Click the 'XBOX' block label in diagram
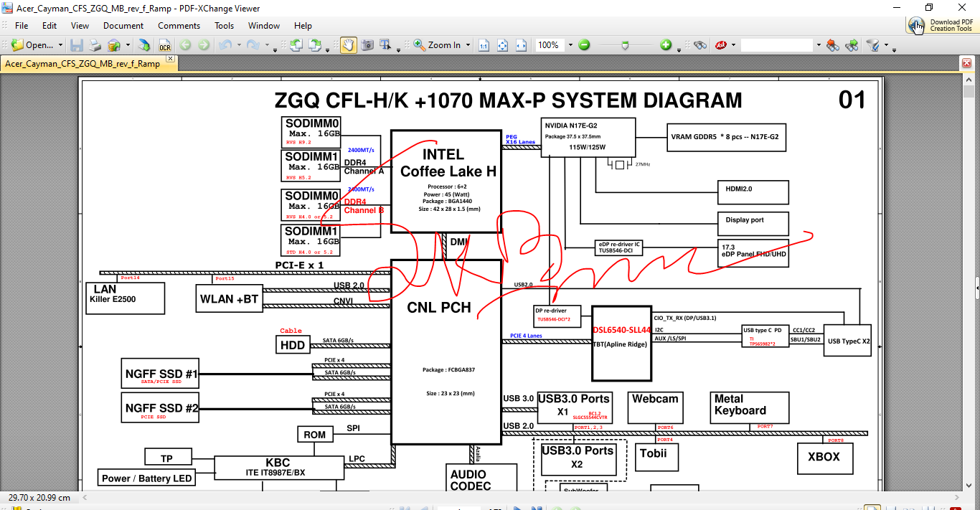Screen dimensions: 980x510 pos(824,456)
